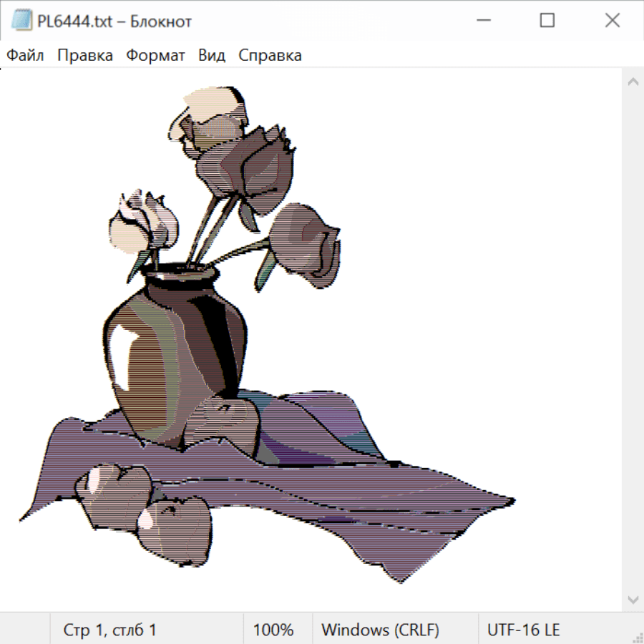The width and height of the screenshot is (644, 644).
Task: Click the Notepad icon in the title bar
Action: (x=21, y=21)
